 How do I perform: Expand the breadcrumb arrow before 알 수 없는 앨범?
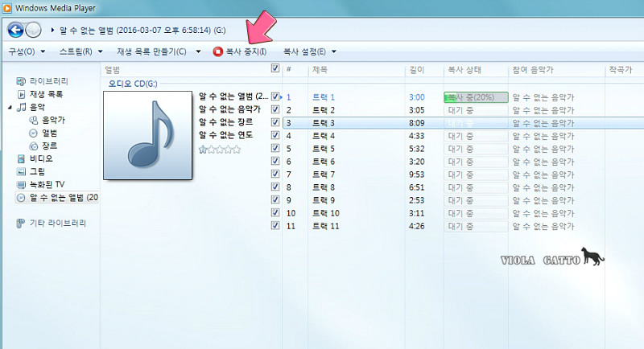tap(52, 30)
